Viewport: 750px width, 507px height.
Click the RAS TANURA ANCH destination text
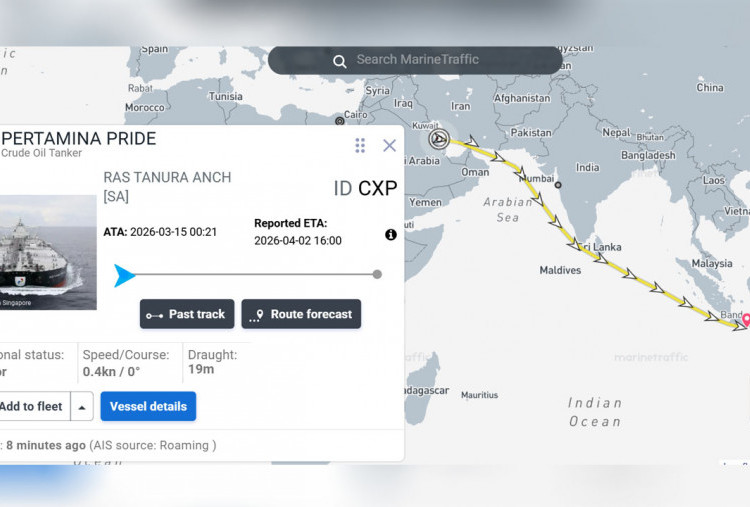[167, 187]
